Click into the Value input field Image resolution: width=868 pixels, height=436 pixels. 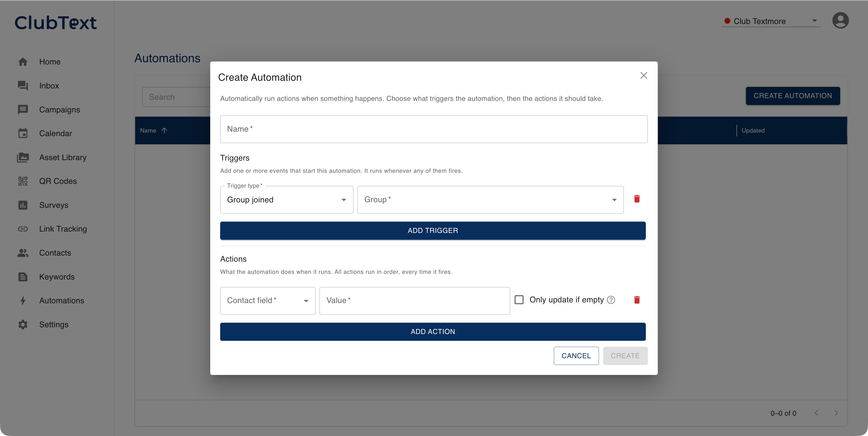click(x=415, y=301)
